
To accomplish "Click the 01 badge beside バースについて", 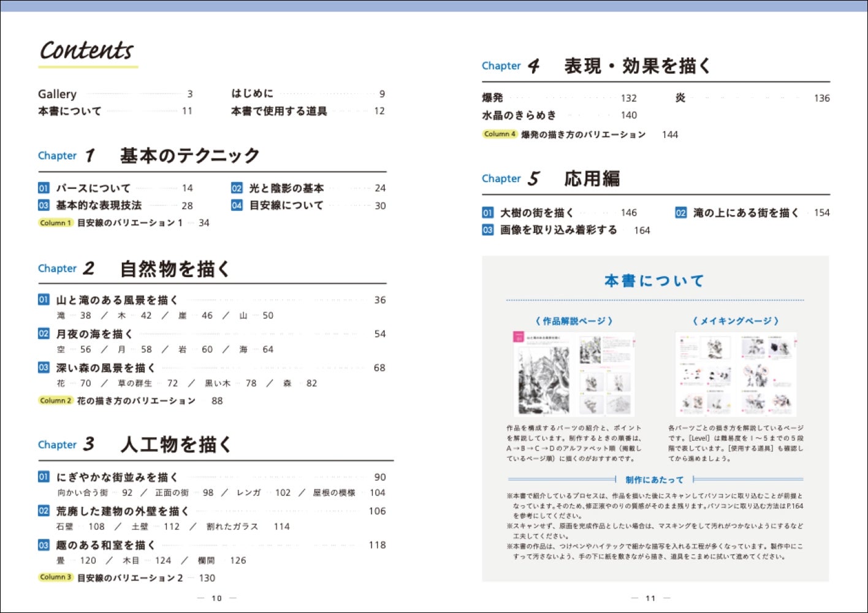I will (44, 188).
